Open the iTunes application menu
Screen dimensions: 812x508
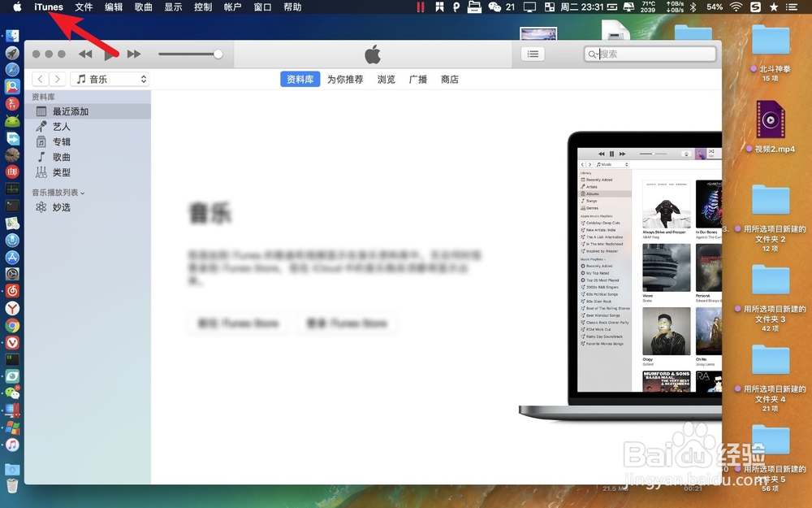[x=49, y=7]
